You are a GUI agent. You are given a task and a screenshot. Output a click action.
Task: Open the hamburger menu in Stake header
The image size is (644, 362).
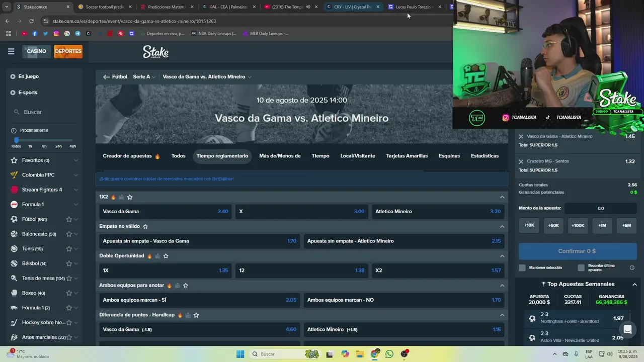tap(11, 51)
